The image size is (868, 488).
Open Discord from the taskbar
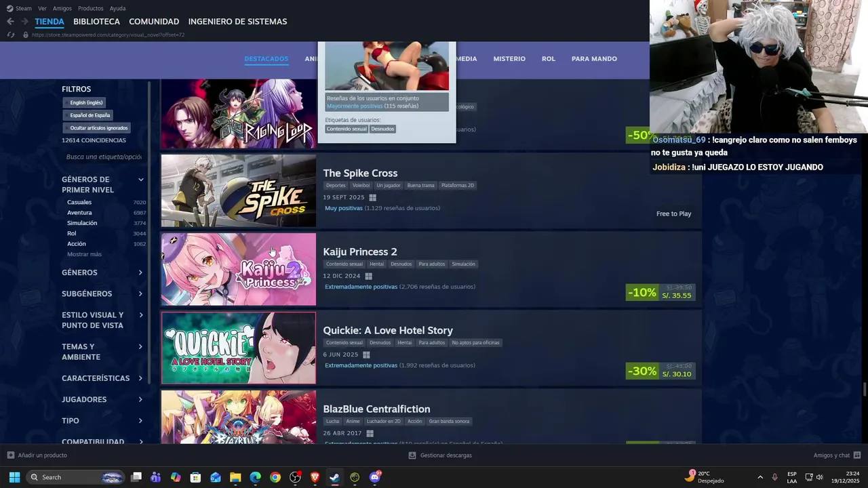(x=374, y=477)
